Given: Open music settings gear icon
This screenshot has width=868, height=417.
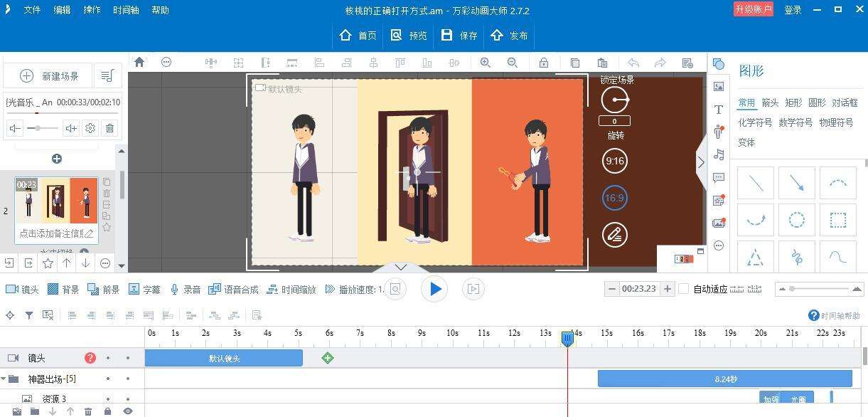Looking at the screenshot, I should 90,128.
